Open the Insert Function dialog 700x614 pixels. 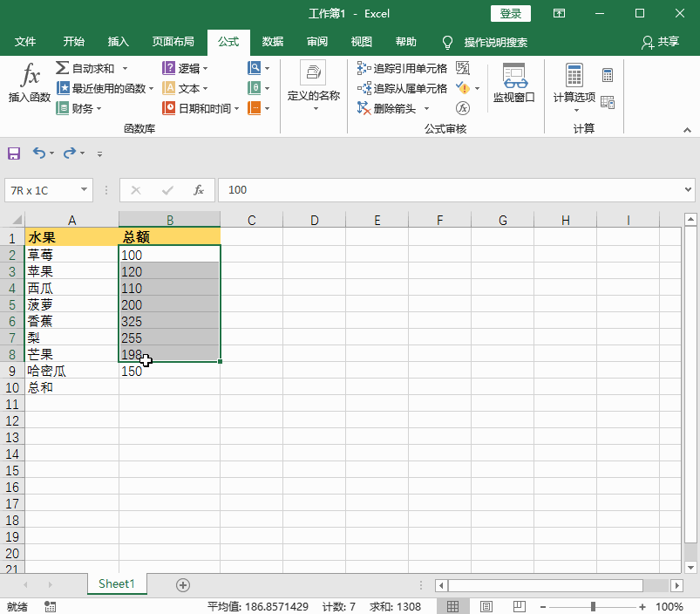click(27, 83)
